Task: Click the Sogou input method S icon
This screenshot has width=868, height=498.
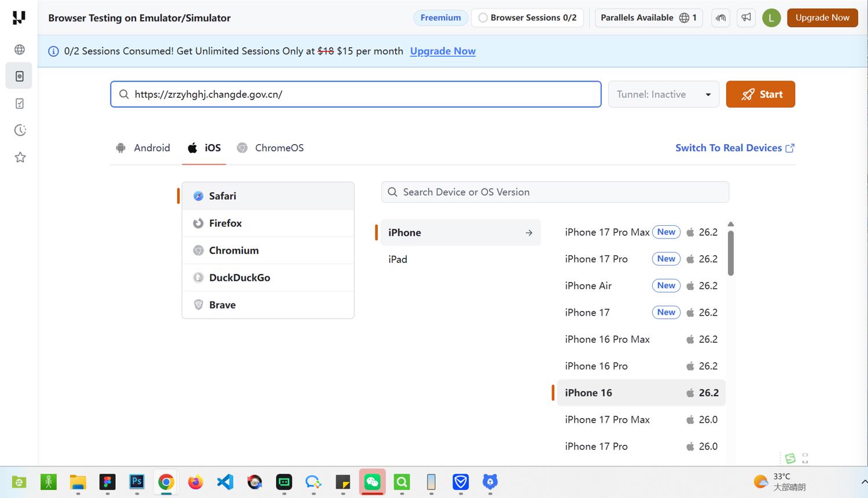Action: click(x=790, y=458)
